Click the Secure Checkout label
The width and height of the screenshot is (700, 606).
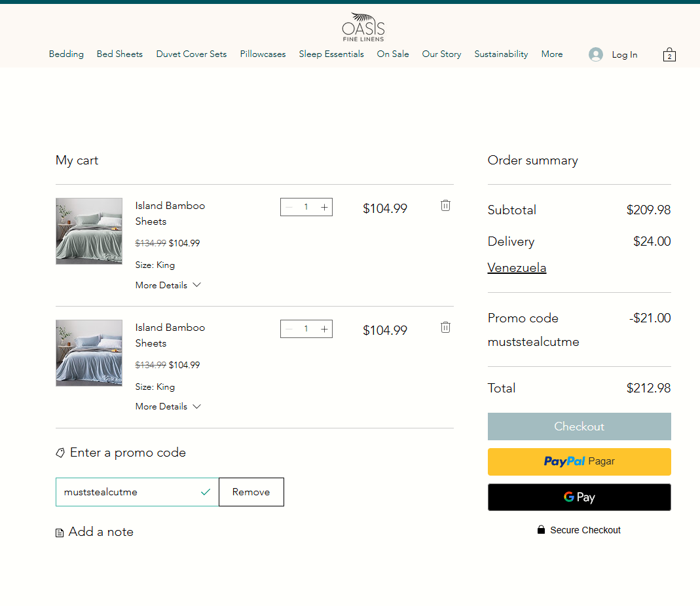click(x=585, y=530)
